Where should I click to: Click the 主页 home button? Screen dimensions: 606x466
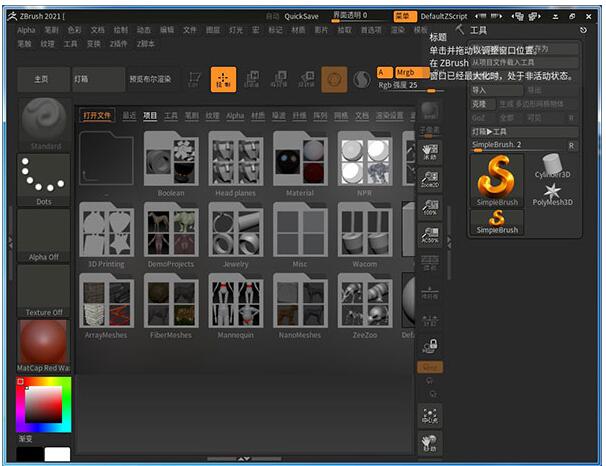point(44,79)
